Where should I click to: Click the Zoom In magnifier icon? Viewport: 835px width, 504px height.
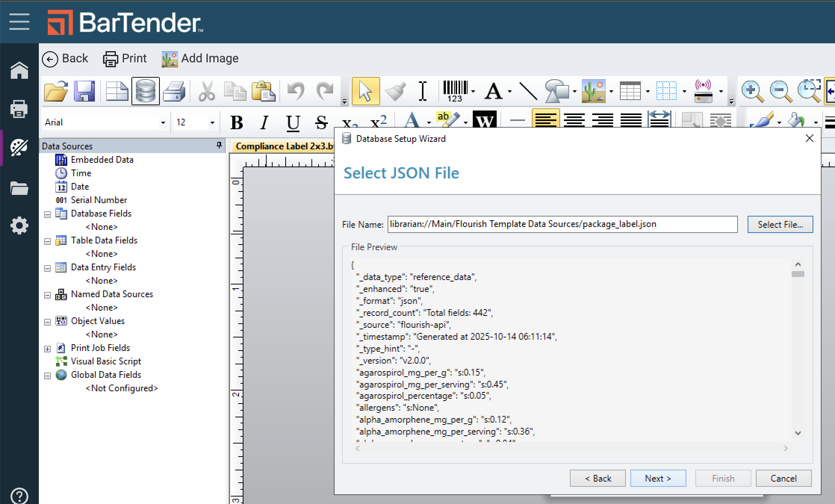752,91
